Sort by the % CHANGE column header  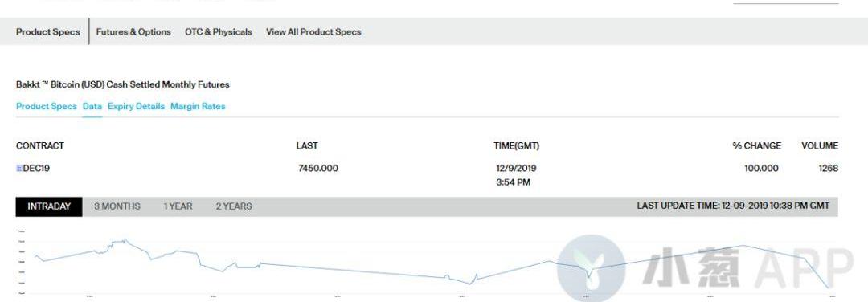pos(757,146)
